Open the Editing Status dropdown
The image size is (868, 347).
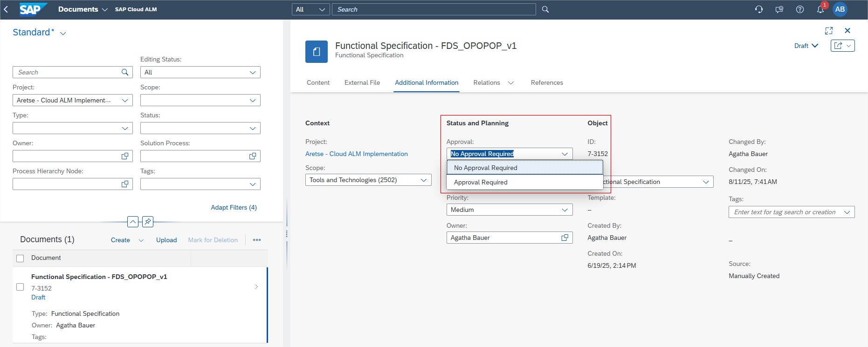[x=252, y=73]
